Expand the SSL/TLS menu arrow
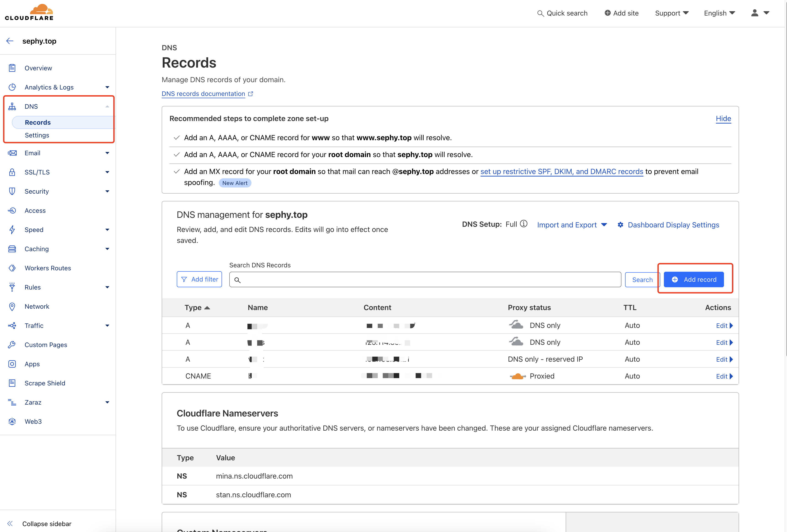The height and width of the screenshot is (532, 787). (x=107, y=172)
